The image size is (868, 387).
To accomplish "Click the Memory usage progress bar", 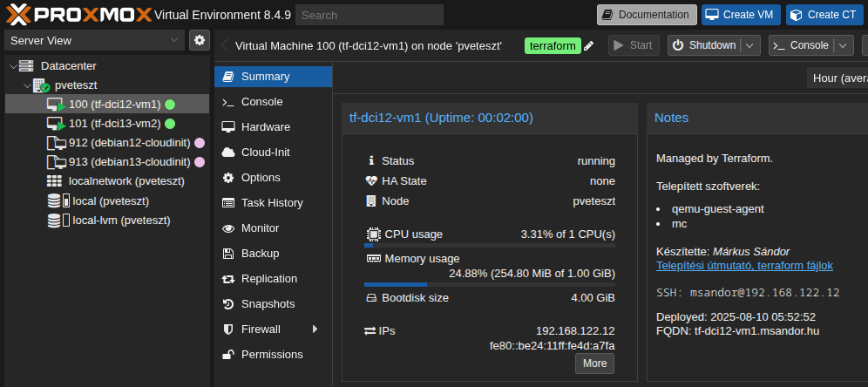I will (490, 284).
